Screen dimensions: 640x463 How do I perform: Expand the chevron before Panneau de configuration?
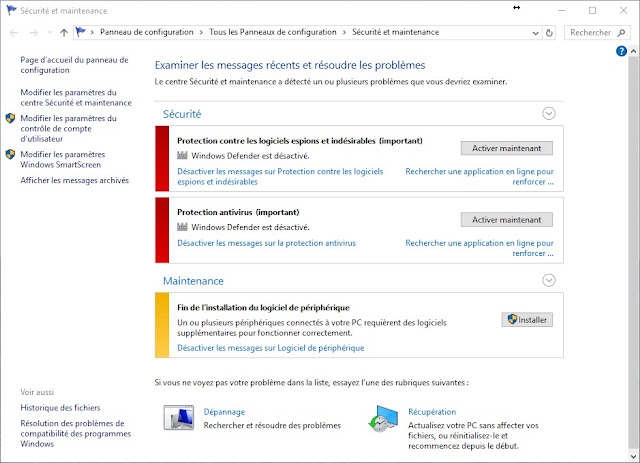tap(92, 33)
